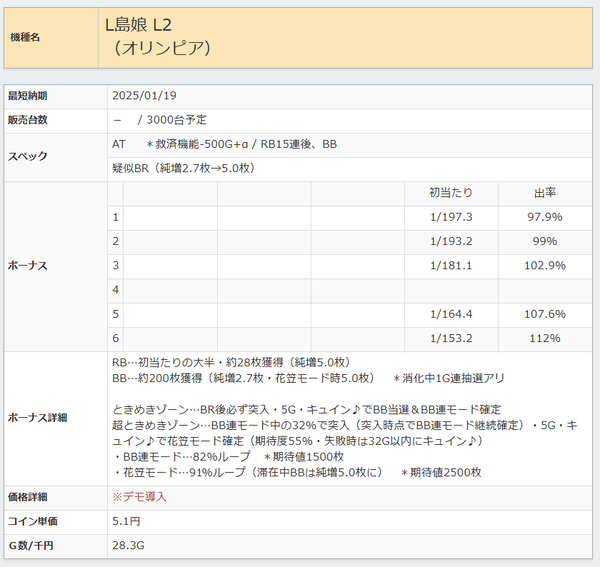Select setting number '4' in bonus table
Viewport: 600px width, 567px height.
pyautogui.click(x=116, y=290)
